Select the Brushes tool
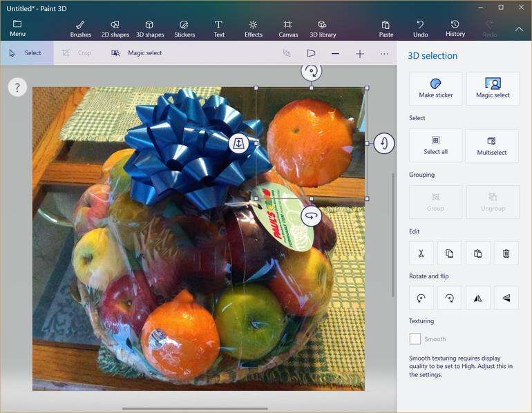 click(80, 28)
